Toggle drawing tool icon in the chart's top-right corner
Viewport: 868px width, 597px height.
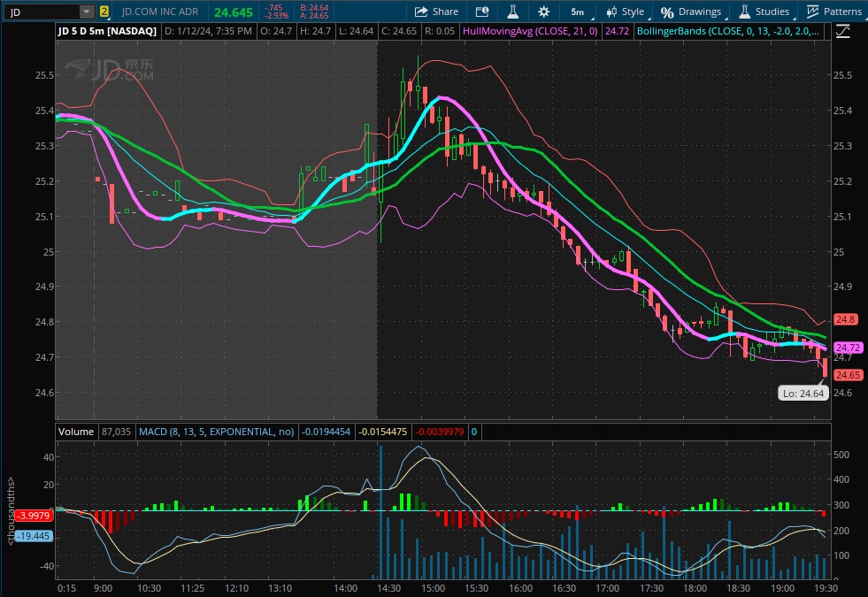point(842,32)
